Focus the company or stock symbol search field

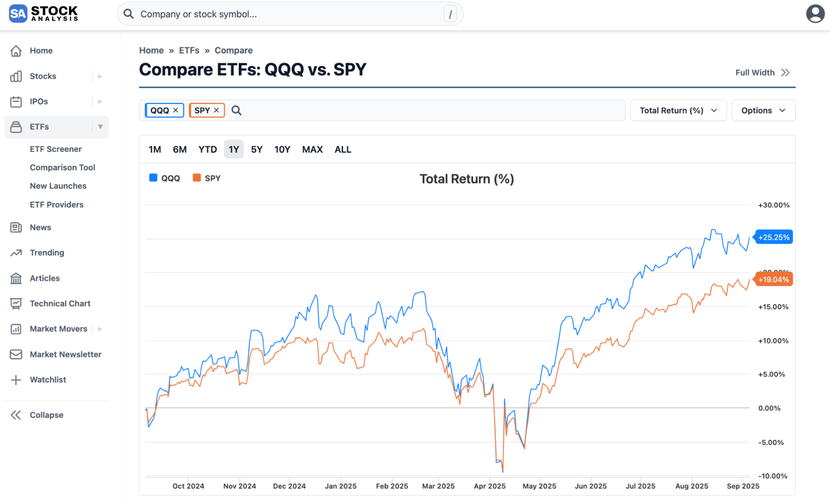point(290,14)
